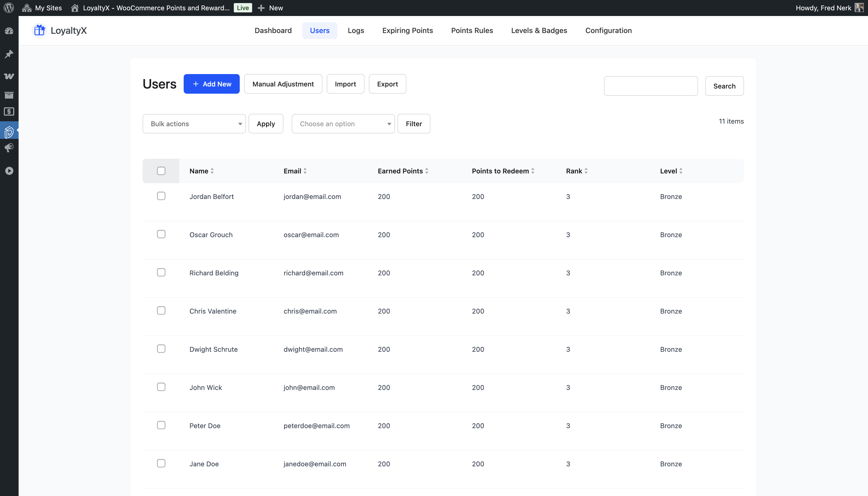Check the checkbox for Jordan Belfort
This screenshot has height=496, width=868.
[x=161, y=196]
